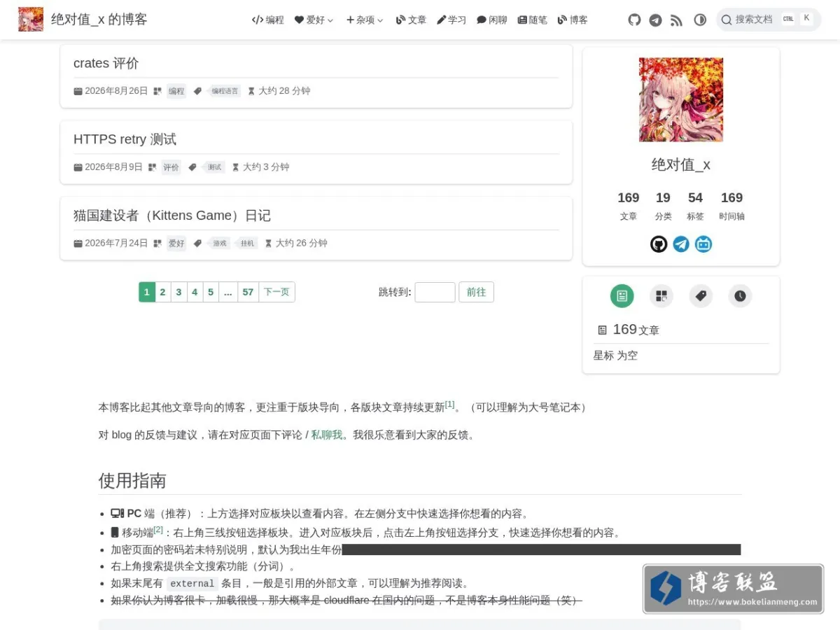The width and height of the screenshot is (840, 630).
Task: Switch to the categories grid tab icon
Action: pos(661,296)
